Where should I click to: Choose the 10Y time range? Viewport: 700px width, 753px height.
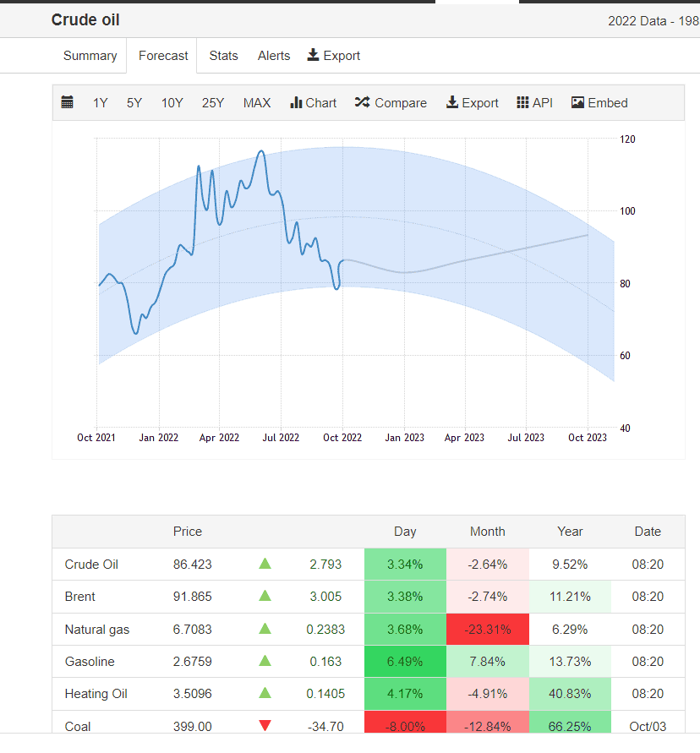click(172, 103)
